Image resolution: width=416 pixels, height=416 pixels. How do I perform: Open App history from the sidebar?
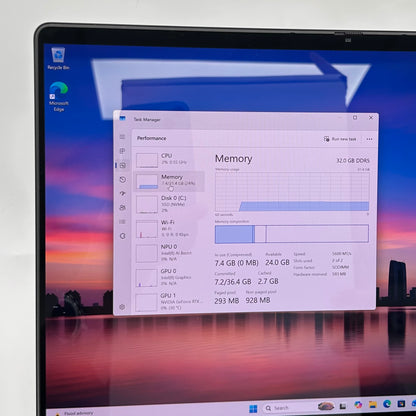coord(123,180)
